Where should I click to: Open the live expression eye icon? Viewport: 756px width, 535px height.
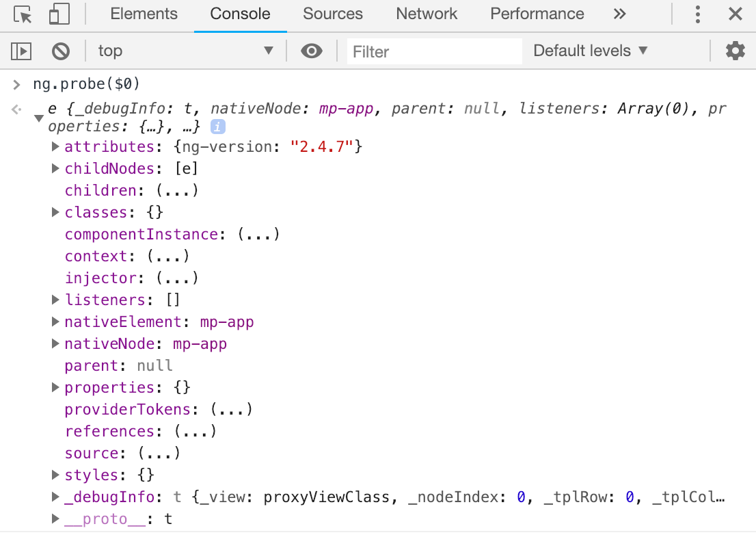click(x=312, y=51)
